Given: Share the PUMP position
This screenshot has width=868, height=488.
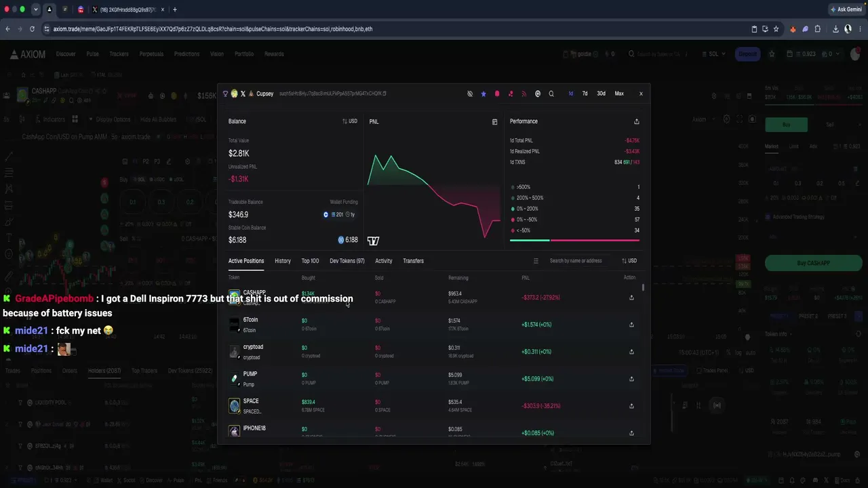Looking at the screenshot, I should coord(631,379).
